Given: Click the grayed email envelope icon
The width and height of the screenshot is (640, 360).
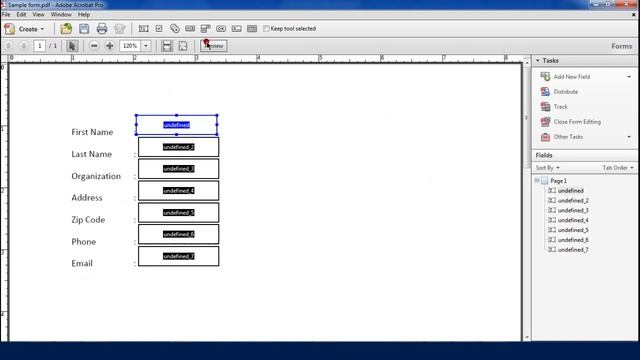Looking at the screenshot, I should [x=120, y=29].
